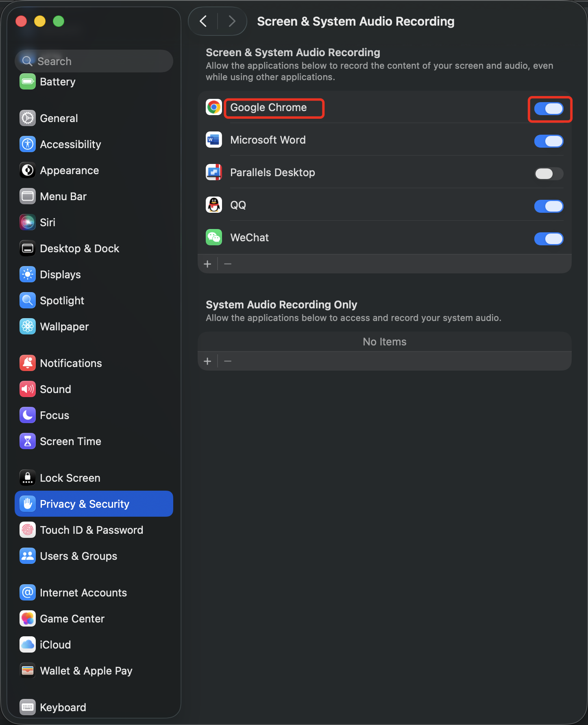Click the Parallels Desktop app icon
The width and height of the screenshot is (588, 725).
[x=213, y=173]
